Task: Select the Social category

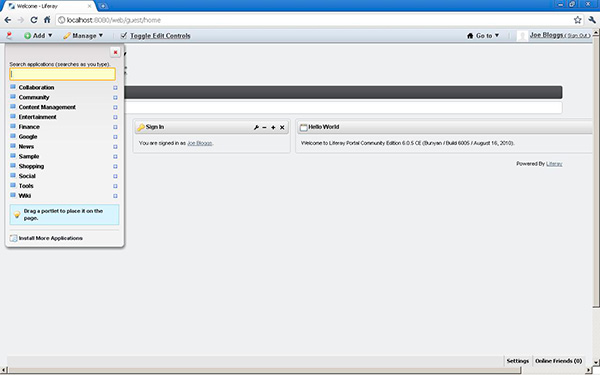Action: pyautogui.click(x=27, y=176)
